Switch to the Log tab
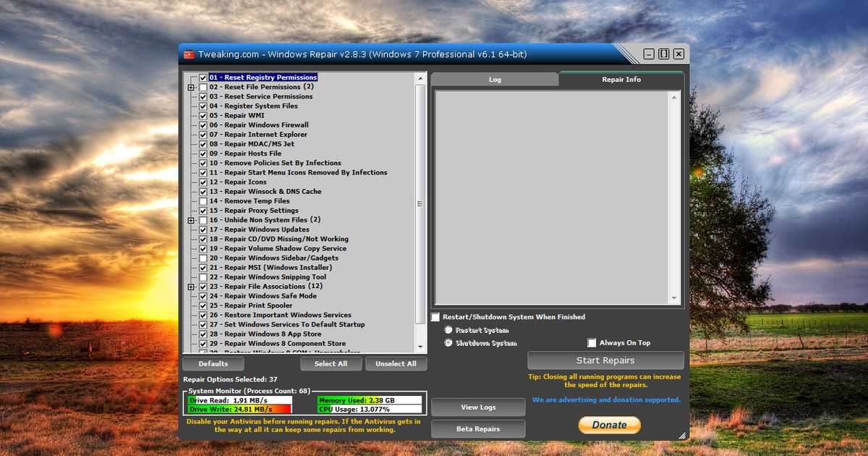The image size is (868, 456). coord(495,80)
